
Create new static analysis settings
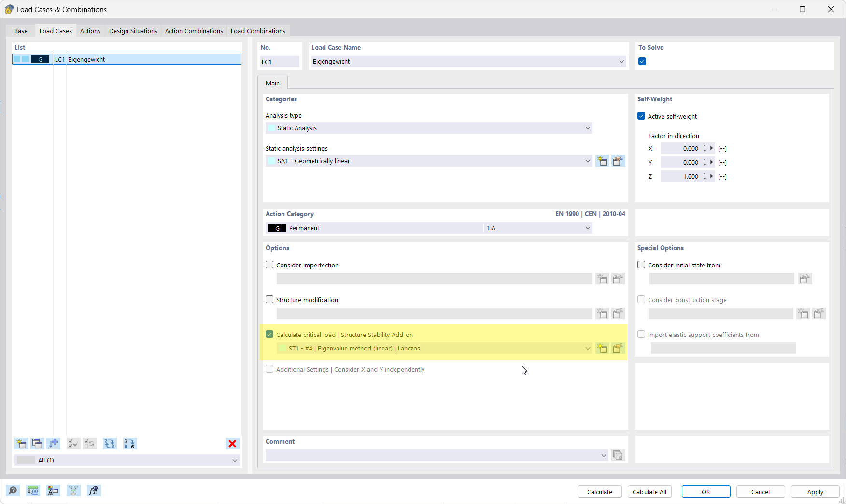click(x=602, y=161)
